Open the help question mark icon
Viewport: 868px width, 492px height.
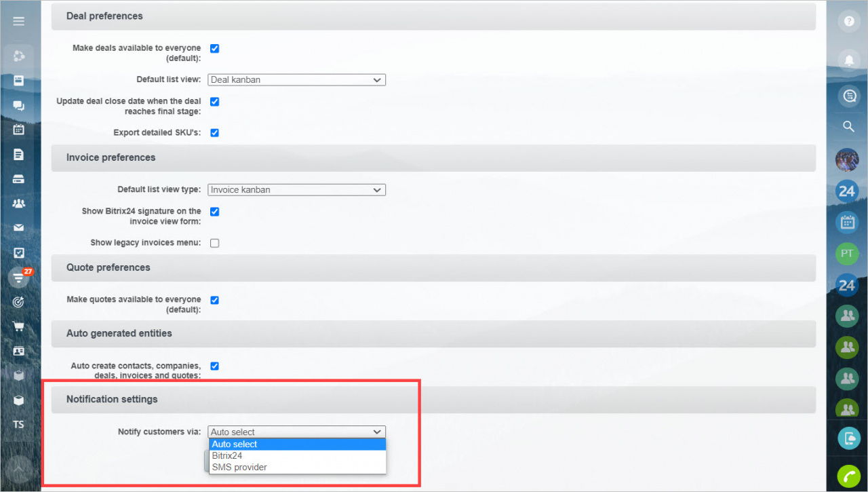point(848,21)
